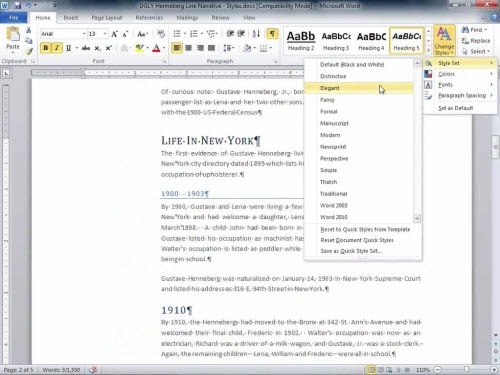This screenshot has height=375, width=500.
Task: Open the Paragraph dialog launcher
Action: (x=276, y=61)
